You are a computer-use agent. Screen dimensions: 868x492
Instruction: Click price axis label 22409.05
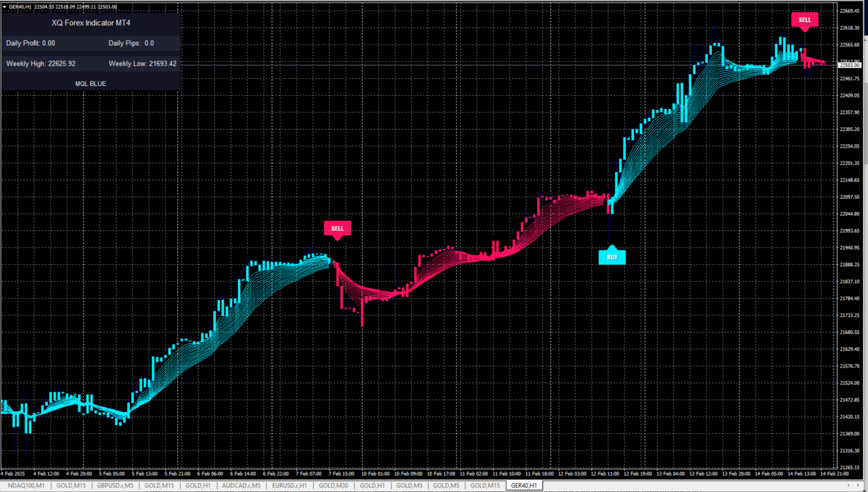point(850,95)
